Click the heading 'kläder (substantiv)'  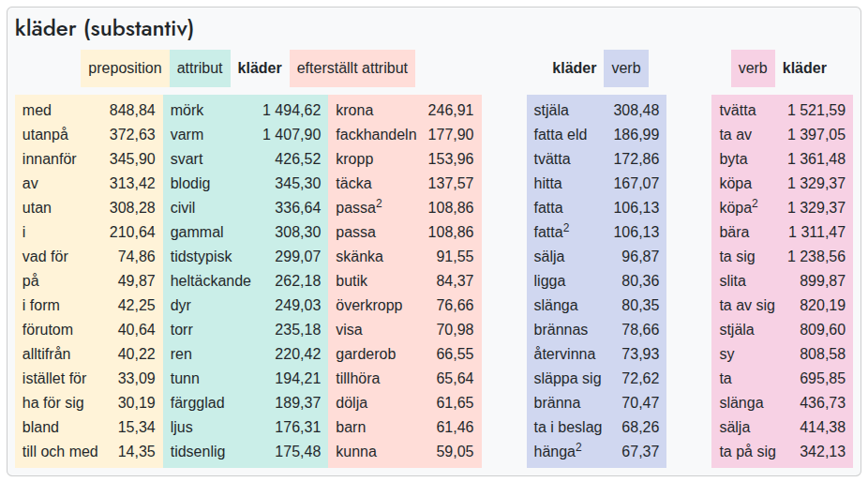tap(105, 29)
